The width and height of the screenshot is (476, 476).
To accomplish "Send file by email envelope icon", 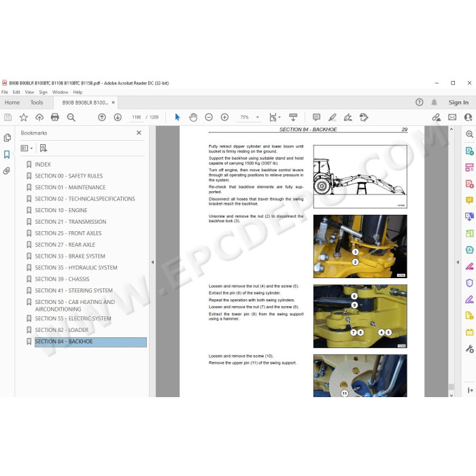I will click(x=452, y=117).
